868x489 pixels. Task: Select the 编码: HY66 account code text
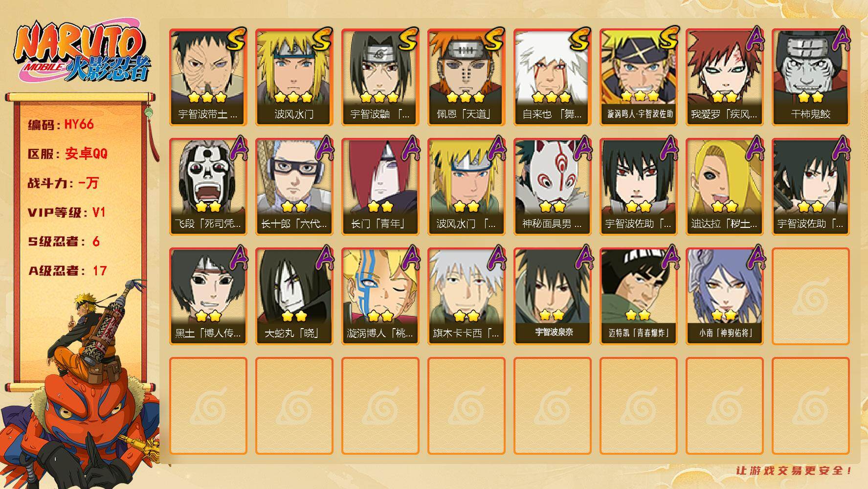tap(61, 124)
